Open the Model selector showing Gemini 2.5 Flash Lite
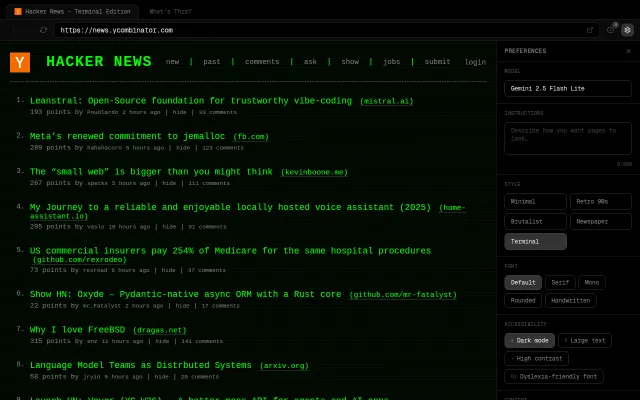This screenshot has height=400, width=640. pos(568,89)
